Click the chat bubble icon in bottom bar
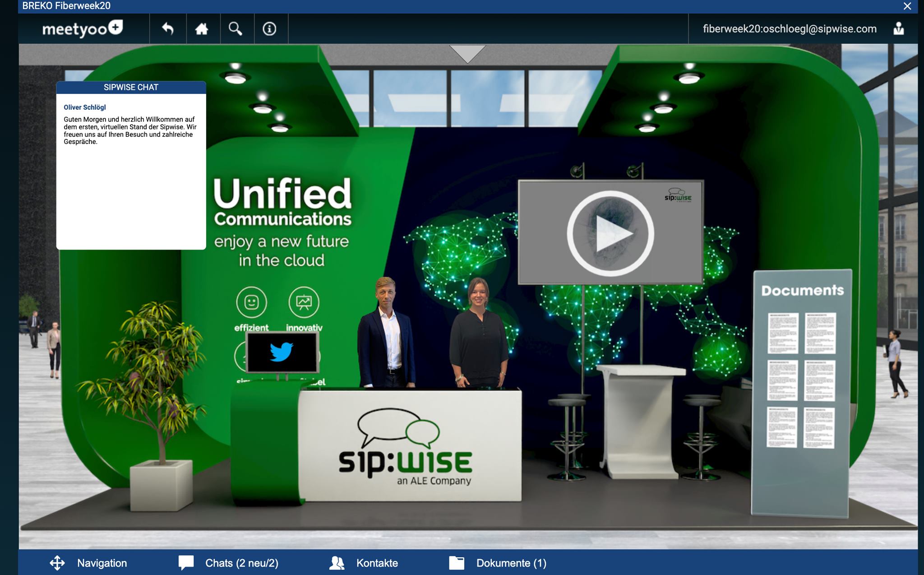The height and width of the screenshot is (575, 924). pyautogui.click(x=186, y=563)
